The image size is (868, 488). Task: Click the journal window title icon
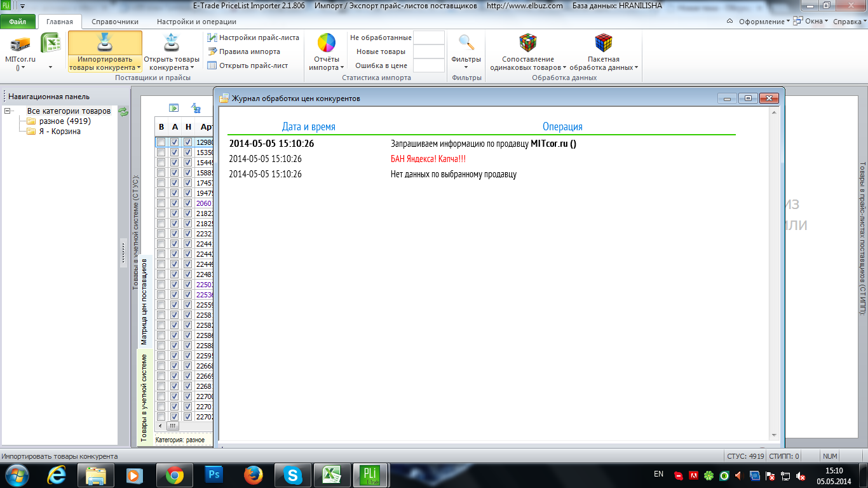click(224, 98)
